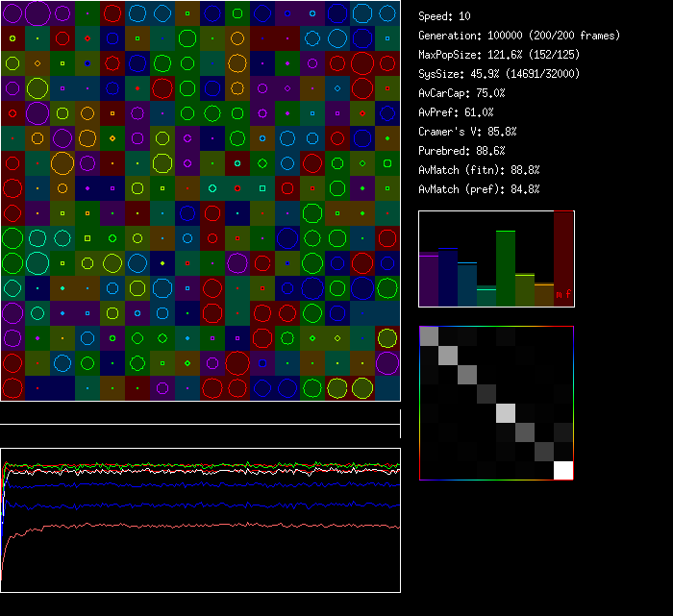
Task: Click the brightest white cell in the matrix
Action: (x=563, y=470)
